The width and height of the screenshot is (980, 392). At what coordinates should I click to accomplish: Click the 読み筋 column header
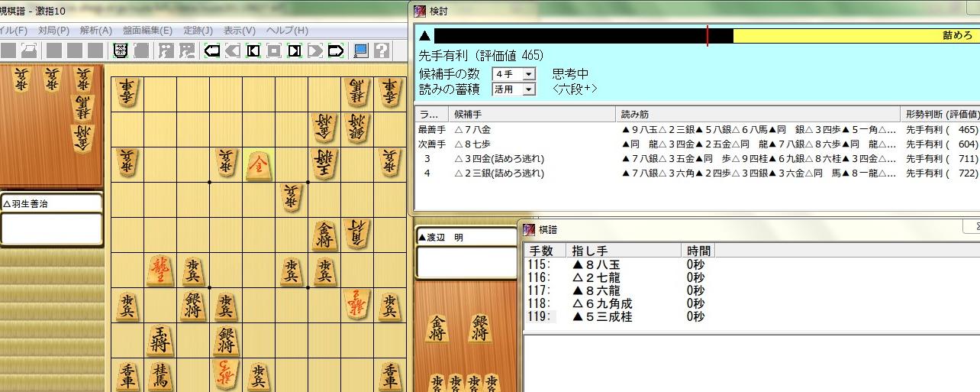point(757,114)
